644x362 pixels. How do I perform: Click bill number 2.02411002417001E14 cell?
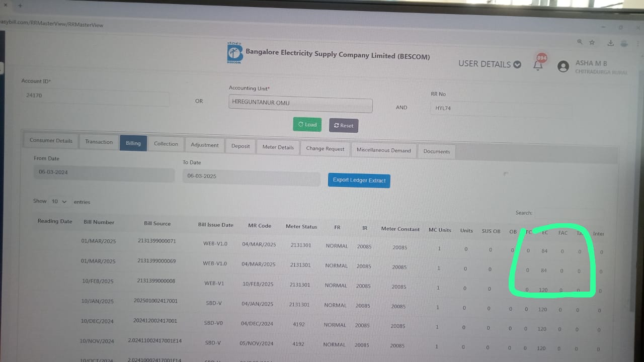tap(154, 341)
